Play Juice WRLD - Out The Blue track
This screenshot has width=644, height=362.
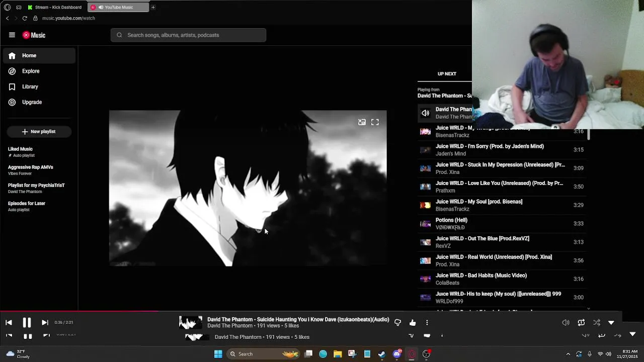coord(503,242)
